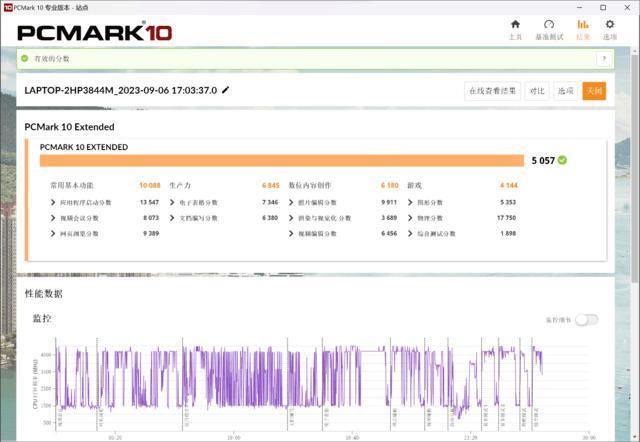
Task: Click the result name LAPTOP-2HP3844M_2023-09-06 17:03:37.0
Action: 120,90
